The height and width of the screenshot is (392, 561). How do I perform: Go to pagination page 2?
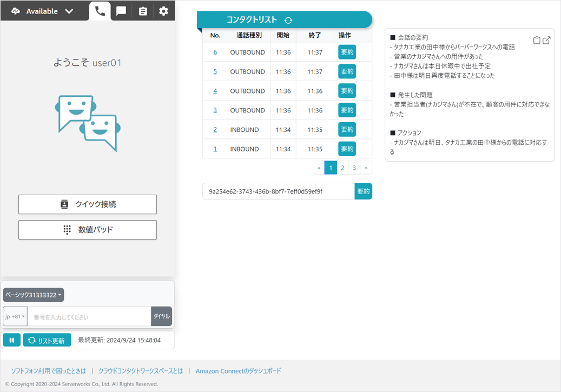(x=342, y=168)
